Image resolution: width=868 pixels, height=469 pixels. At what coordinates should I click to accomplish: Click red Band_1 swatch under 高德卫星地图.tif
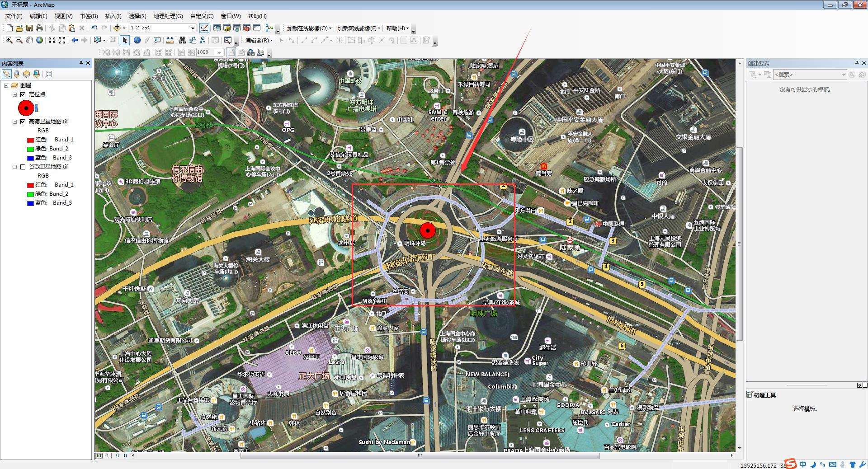click(30, 140)
